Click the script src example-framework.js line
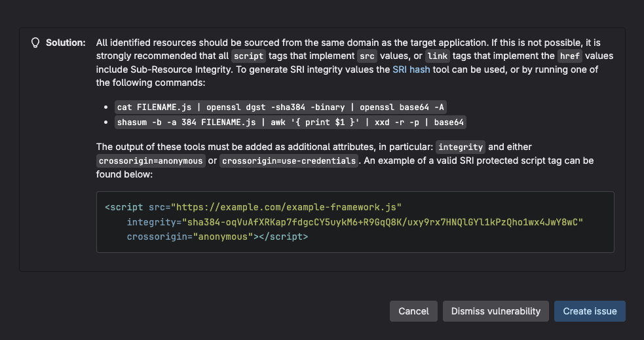Viewport: 644px width, 340px height. [x=253, y=207]
